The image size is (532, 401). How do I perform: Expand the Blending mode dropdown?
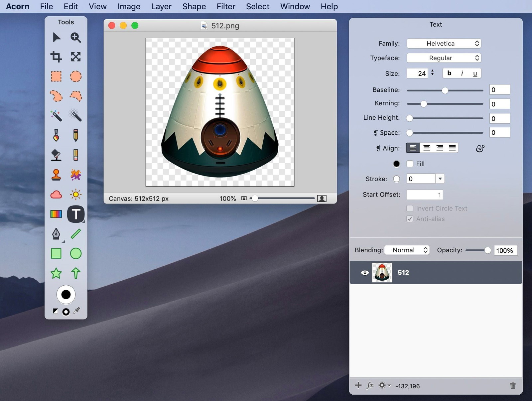point(407,250)
